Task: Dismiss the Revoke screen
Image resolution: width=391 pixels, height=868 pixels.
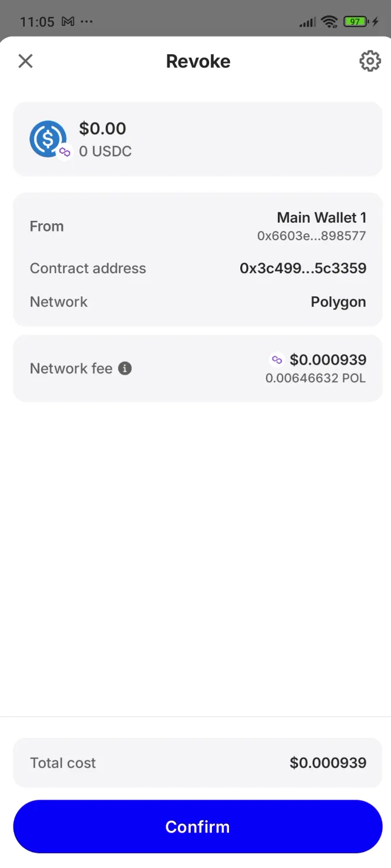Action: 25,61
